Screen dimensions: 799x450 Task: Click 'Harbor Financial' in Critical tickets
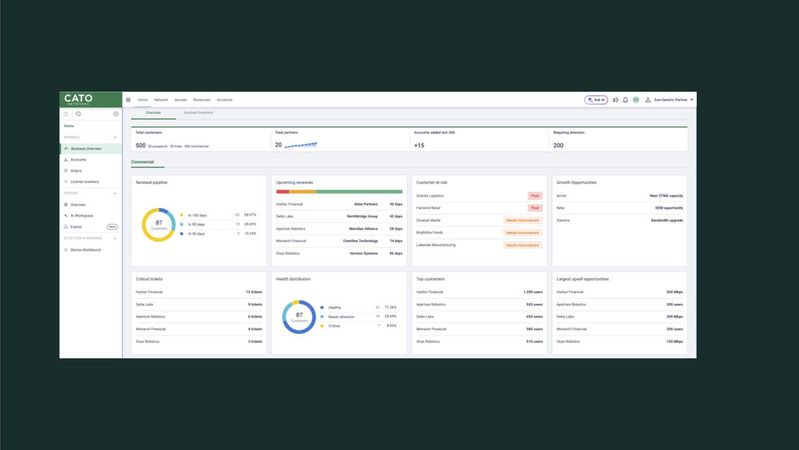(149, 292)
